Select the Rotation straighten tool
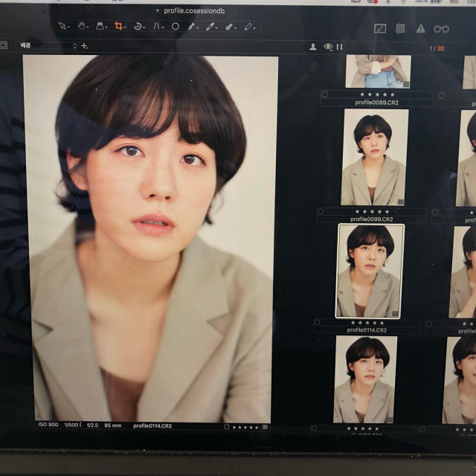This screenshot has height=476, width=476. point(139,27)
